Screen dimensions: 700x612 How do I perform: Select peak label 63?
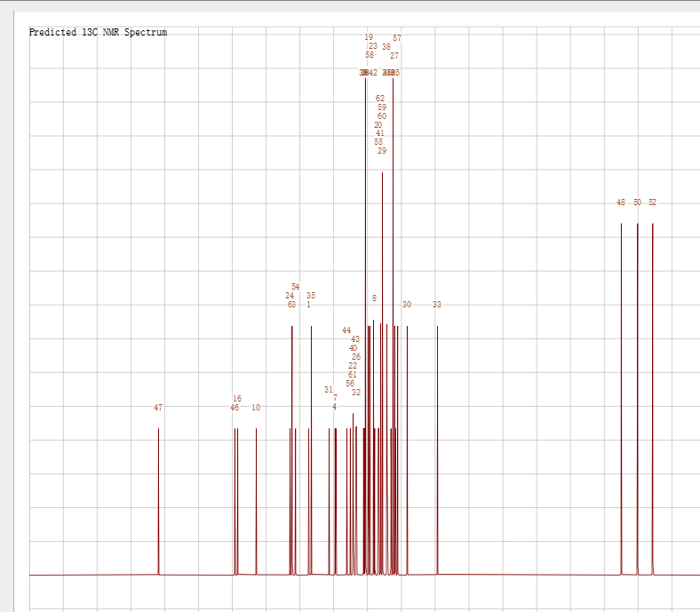coord(291,305)
